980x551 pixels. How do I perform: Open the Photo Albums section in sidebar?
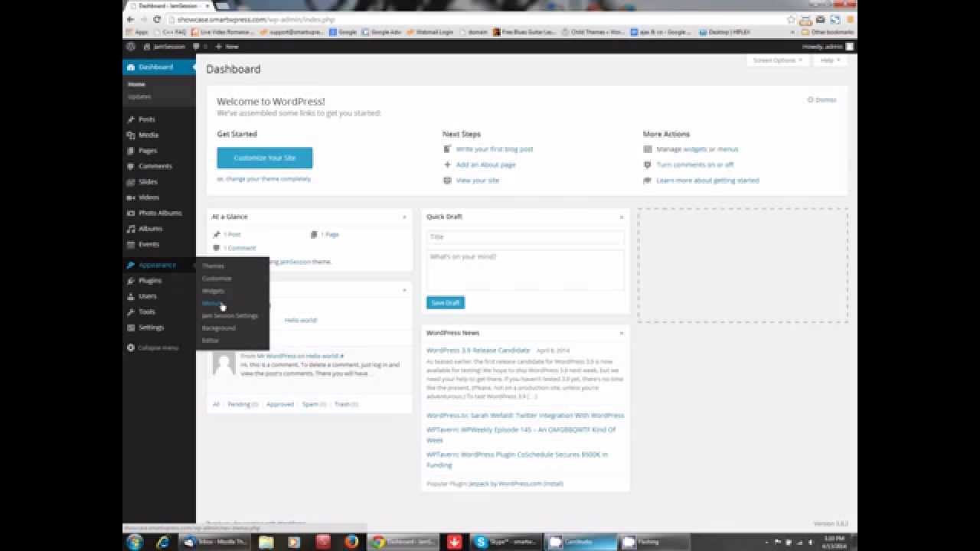pos(160,213)
